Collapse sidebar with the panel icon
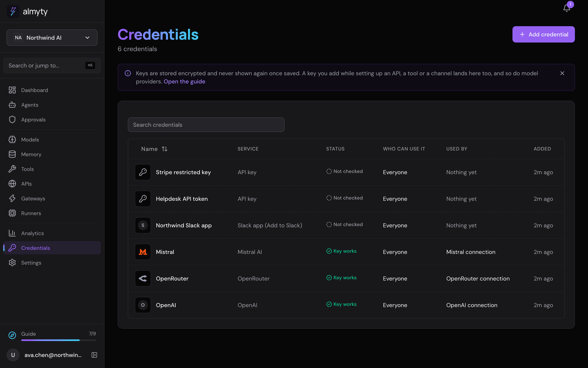This screenshot has width=588, height=368. 94,355
